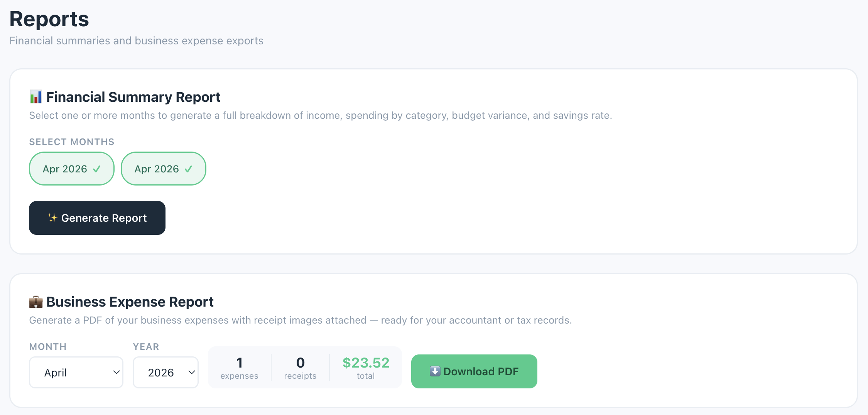Click the Reports page heading
The image size is (868, 415).
coord(49,19)
